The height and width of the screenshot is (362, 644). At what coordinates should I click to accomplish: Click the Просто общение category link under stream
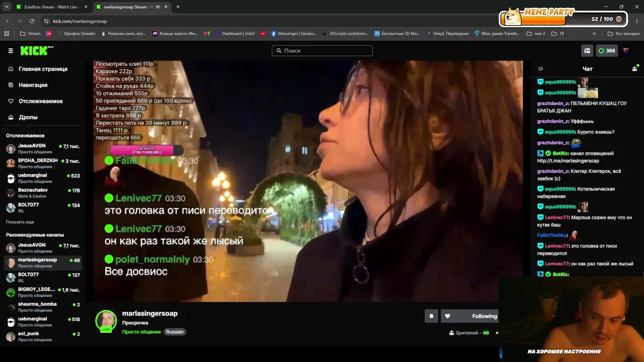pyautogui.click(x=141, y=332)
